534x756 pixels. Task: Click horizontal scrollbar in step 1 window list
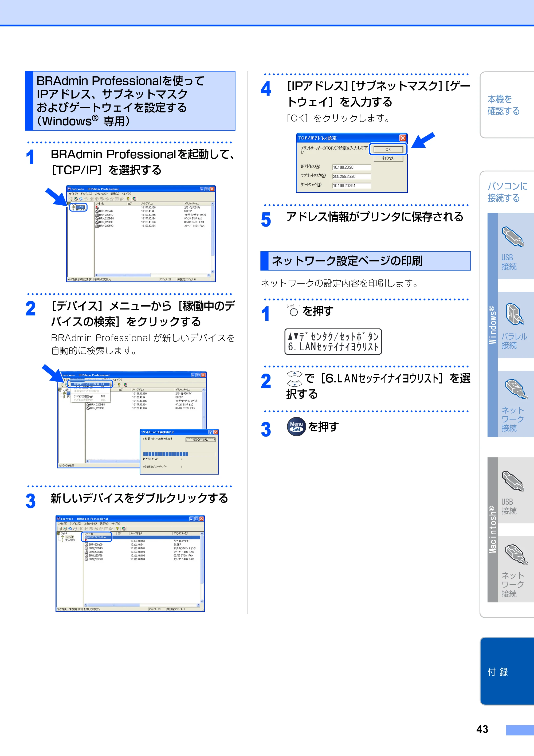[x=153, y=275]
